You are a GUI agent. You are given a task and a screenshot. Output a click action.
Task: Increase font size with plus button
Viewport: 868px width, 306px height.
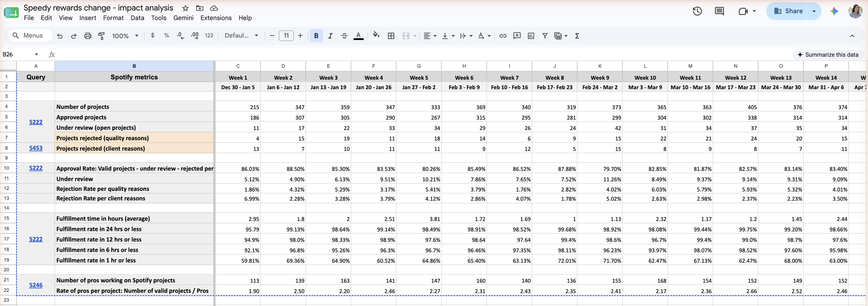(x=300, y=36)
